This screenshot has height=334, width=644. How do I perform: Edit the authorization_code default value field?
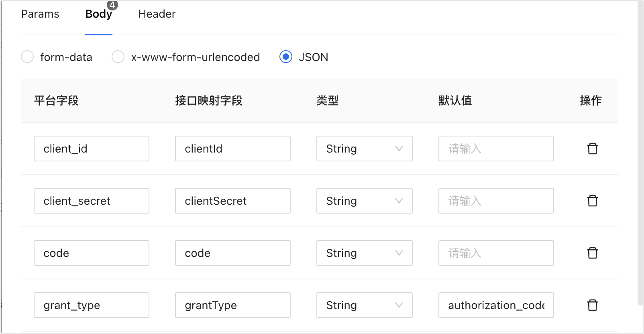pos(496,305)
